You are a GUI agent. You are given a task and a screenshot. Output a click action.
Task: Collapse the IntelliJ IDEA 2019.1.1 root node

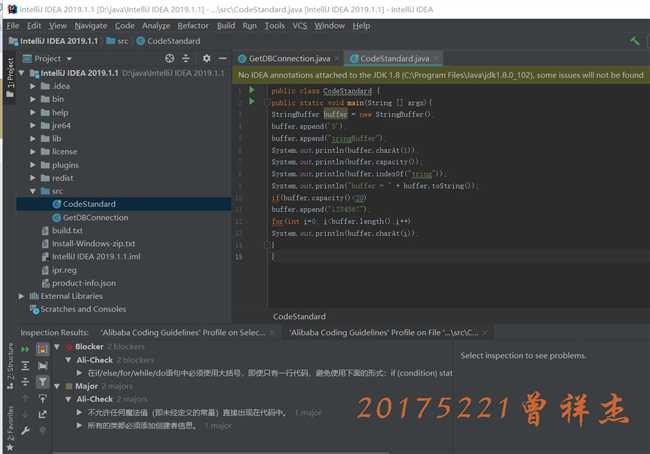coord(22,73)
